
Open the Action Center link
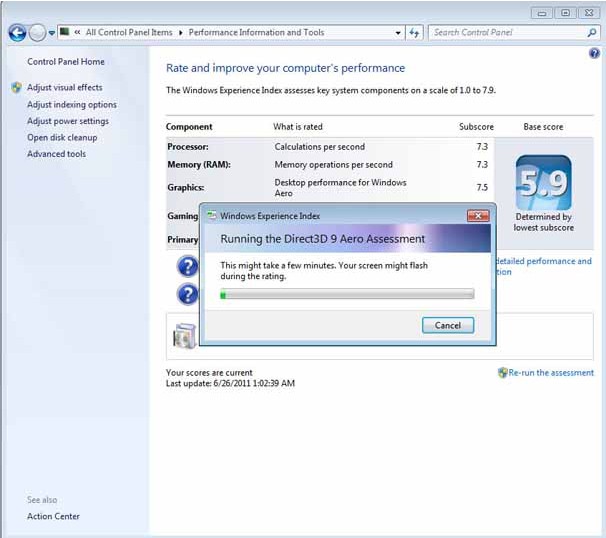click(x=53, y=516)
